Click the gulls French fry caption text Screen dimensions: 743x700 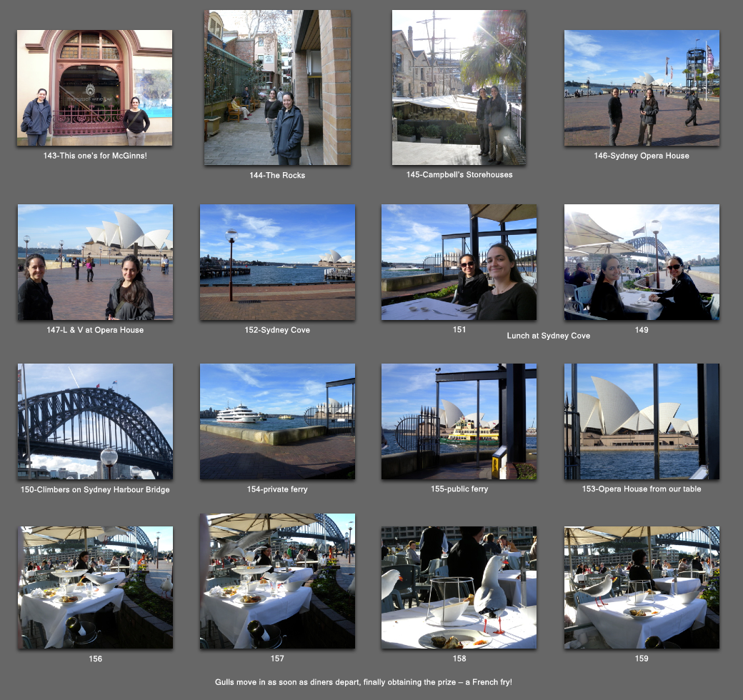coord(373,682)
